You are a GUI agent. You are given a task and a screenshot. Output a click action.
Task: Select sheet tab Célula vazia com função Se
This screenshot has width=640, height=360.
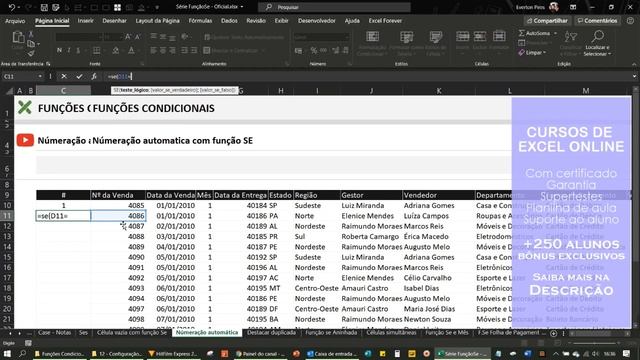pos(132,333)
